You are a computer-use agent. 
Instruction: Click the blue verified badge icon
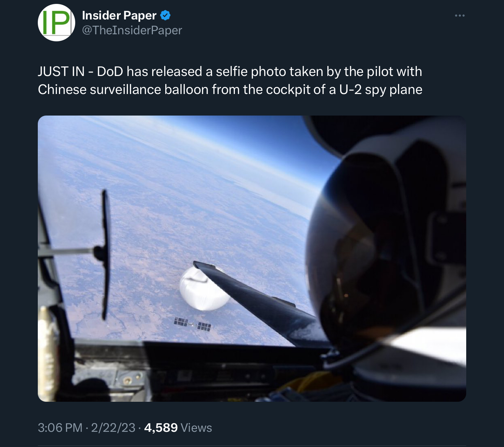point(166,15)
